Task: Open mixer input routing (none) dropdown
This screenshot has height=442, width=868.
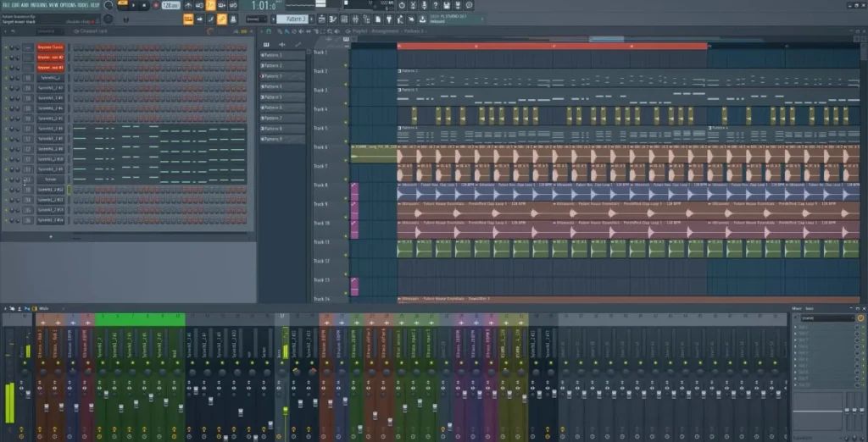Action: pyautogui.click(x=827, y=318)
